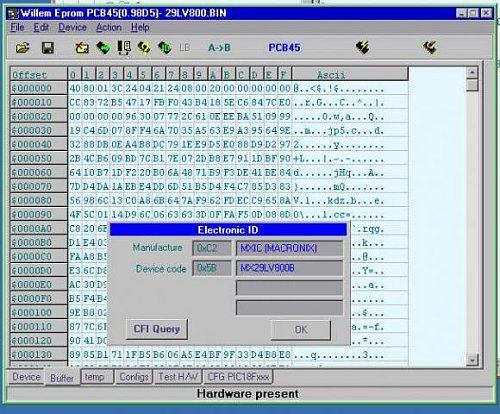Click the LB toolbar button
Screen dimensions: 500x414
click(x=184, y=48)
